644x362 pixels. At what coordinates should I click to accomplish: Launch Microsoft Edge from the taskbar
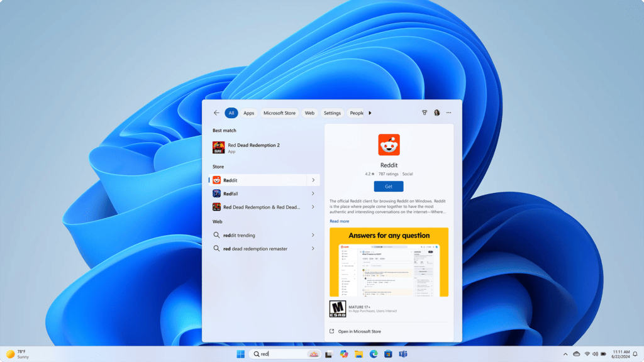click(x=372, y=353)
